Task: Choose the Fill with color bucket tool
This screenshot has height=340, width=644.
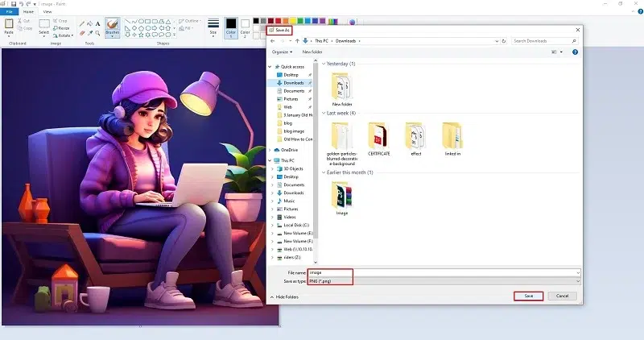Action: 89,24
